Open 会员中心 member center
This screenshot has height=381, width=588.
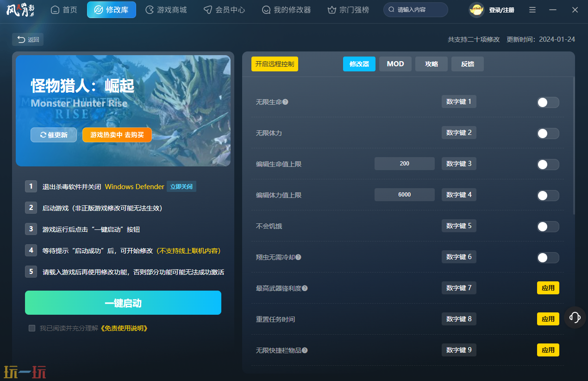coord(225,10)
